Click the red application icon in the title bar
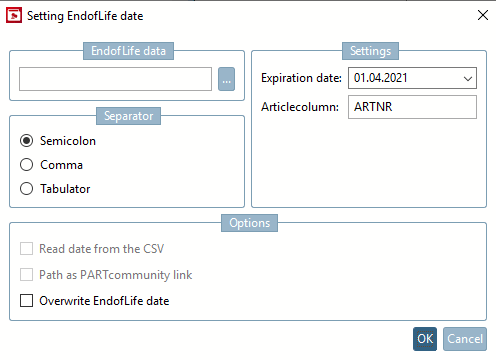496x360 pixels. coord(14,16)
